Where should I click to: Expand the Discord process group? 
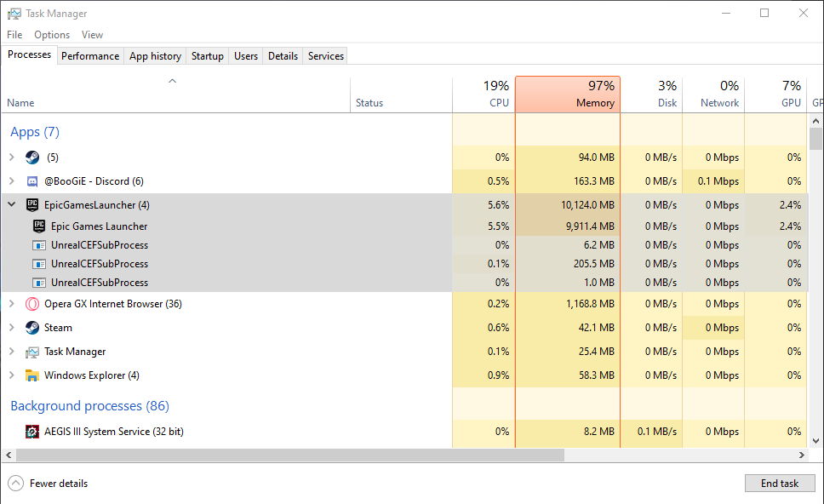click(x=11, y=181)
